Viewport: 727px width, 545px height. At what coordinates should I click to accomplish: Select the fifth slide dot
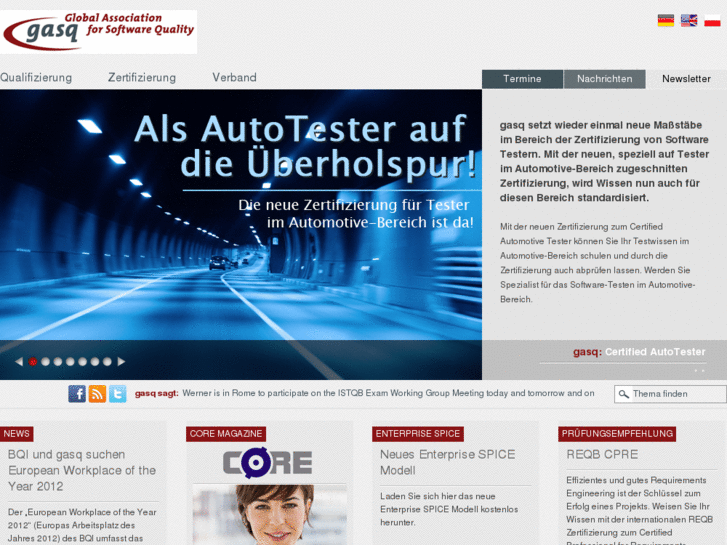pyautogui.click(x=83, y=362)
